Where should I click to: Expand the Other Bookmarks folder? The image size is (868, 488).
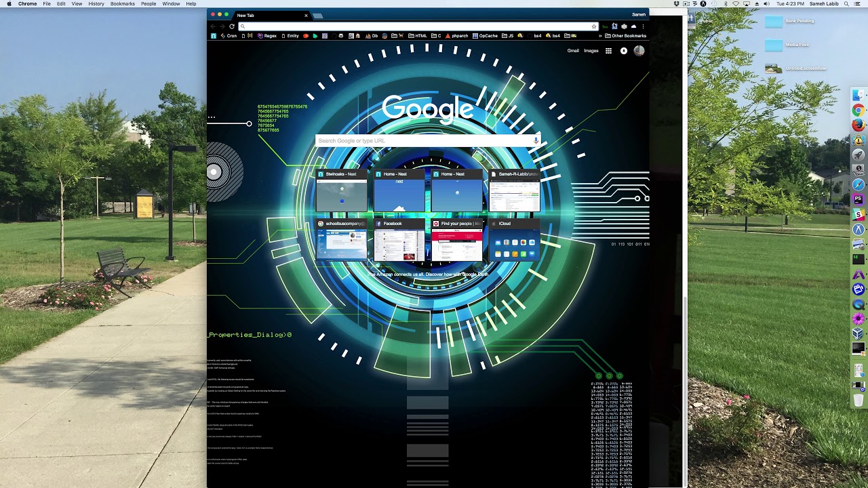coord(625,36)
